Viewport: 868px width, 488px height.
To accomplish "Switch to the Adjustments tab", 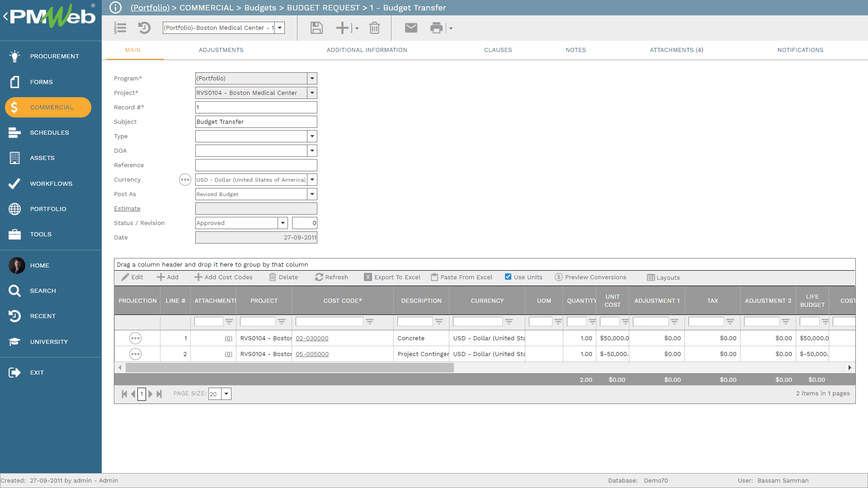I will (x=221, y=50).
